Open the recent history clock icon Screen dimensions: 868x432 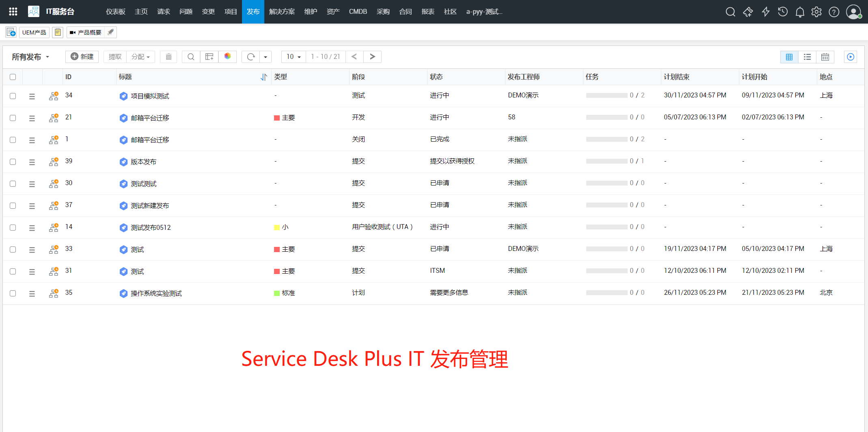(783, 12)
